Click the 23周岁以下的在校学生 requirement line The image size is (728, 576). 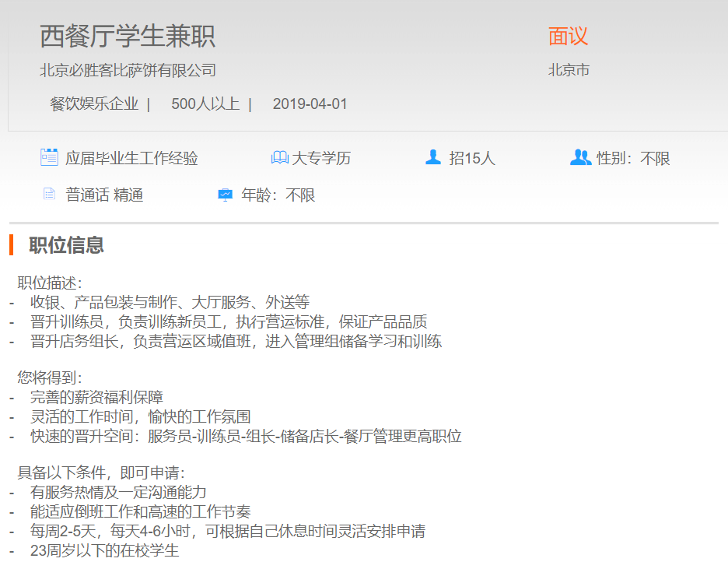[105, 551]
